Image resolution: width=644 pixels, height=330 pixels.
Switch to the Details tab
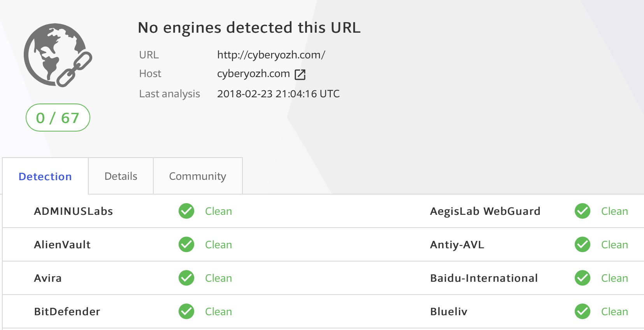[121, 176]
